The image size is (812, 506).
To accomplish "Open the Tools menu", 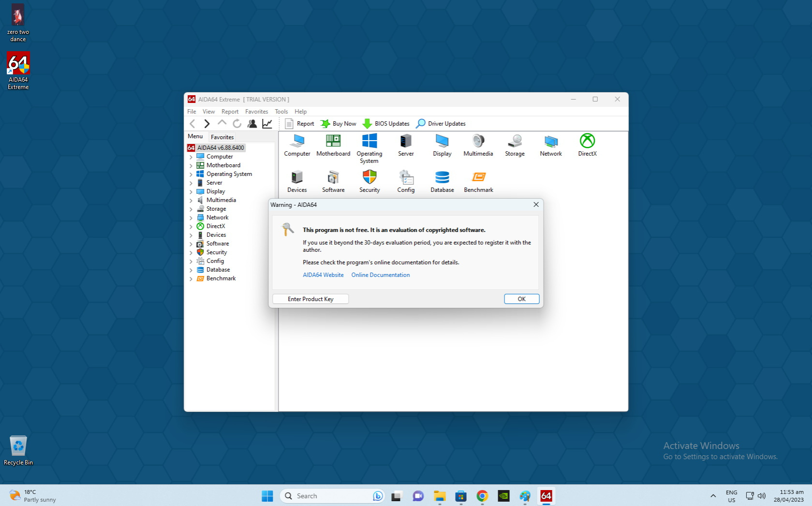I will pos(281,112).
